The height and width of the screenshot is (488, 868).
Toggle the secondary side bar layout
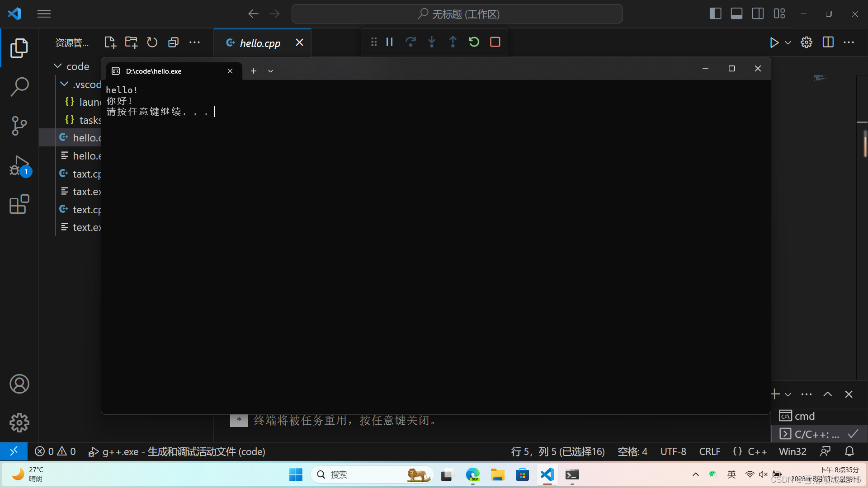click(x=758, y=14)
